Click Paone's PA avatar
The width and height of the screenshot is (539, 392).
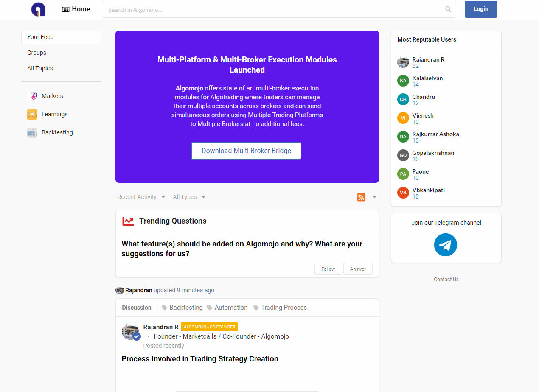pyautogui.click(x=403, y=174)
